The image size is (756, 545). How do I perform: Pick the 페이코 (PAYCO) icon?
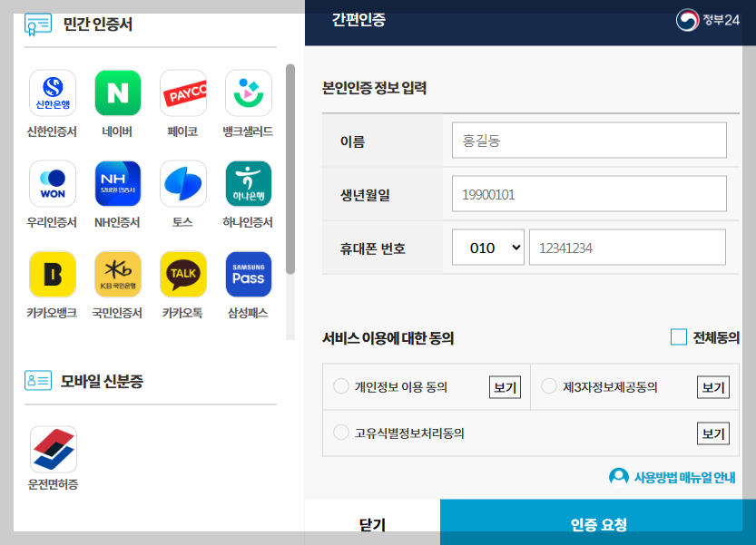click(182, 93)
